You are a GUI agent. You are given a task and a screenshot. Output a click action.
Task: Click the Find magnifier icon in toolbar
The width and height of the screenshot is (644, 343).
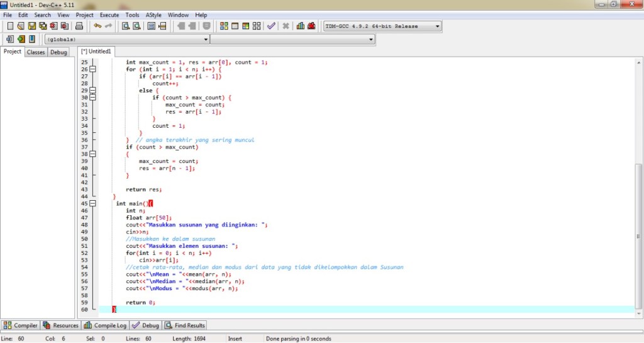coord(125,26)
